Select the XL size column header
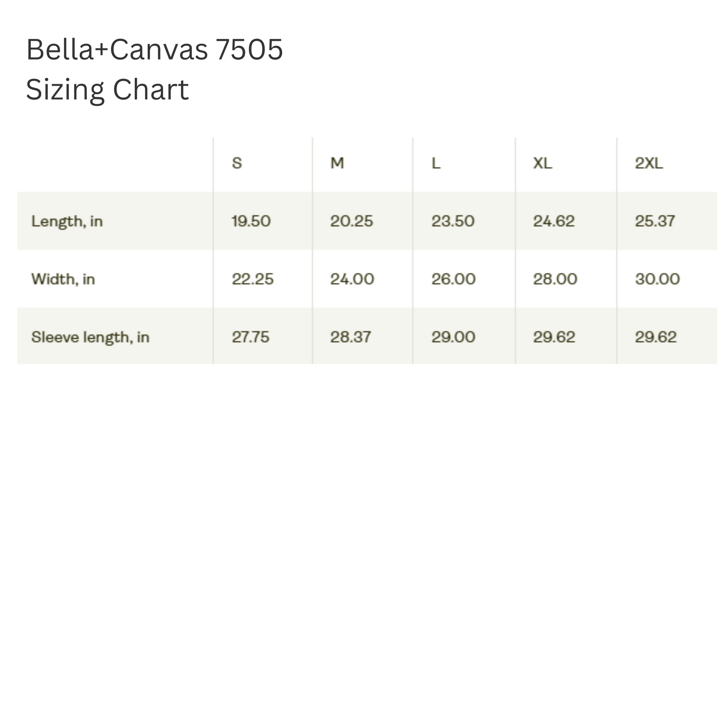728x728 pixels. click(542, 163)
